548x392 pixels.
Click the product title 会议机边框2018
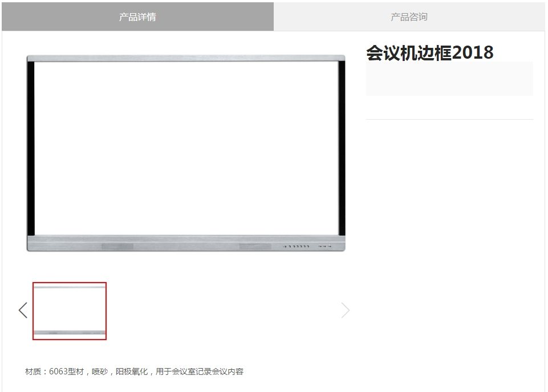429,53
